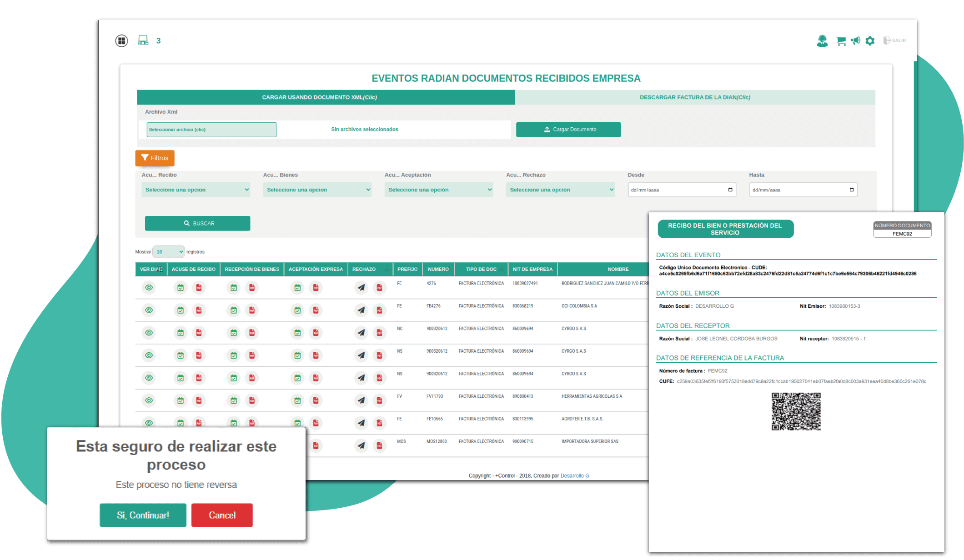
Task: Sort by NIT DE EMPRESA column header
Action: coord(532,269)
